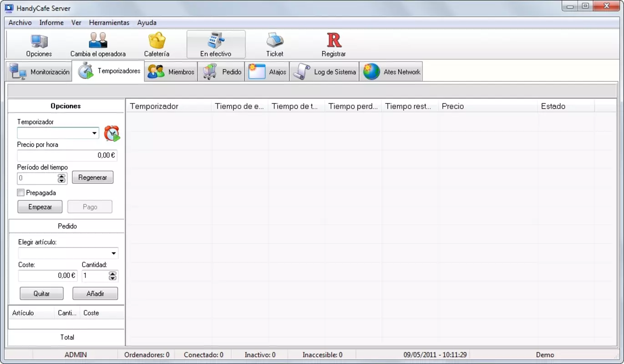Click the Pedido section header
The height and width of the screenshot is (364, 624).
click(x=67, y=226)
